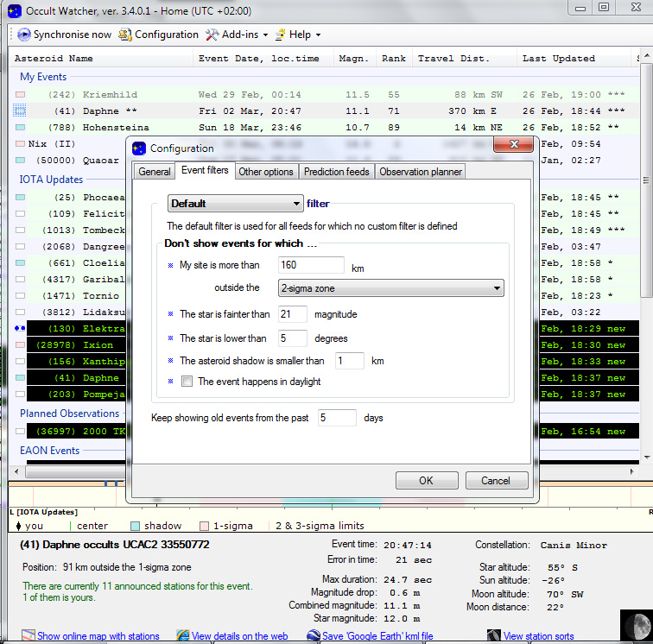Click the Synchronise now globe icon
653x644 pixels.
(x=23, y=35)
